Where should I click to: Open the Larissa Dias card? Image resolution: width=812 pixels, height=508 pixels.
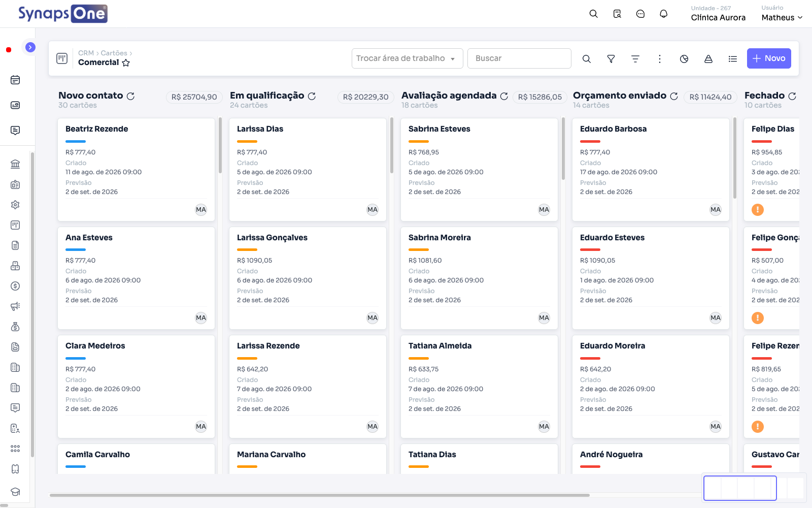[308, 170]
